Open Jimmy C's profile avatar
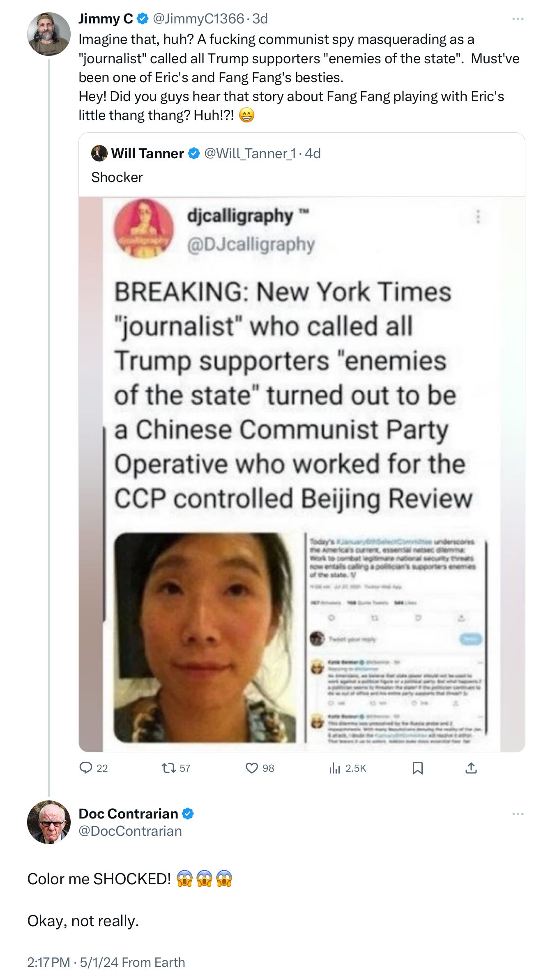Screen dimensions: 541x980 (x=49, y=34)
